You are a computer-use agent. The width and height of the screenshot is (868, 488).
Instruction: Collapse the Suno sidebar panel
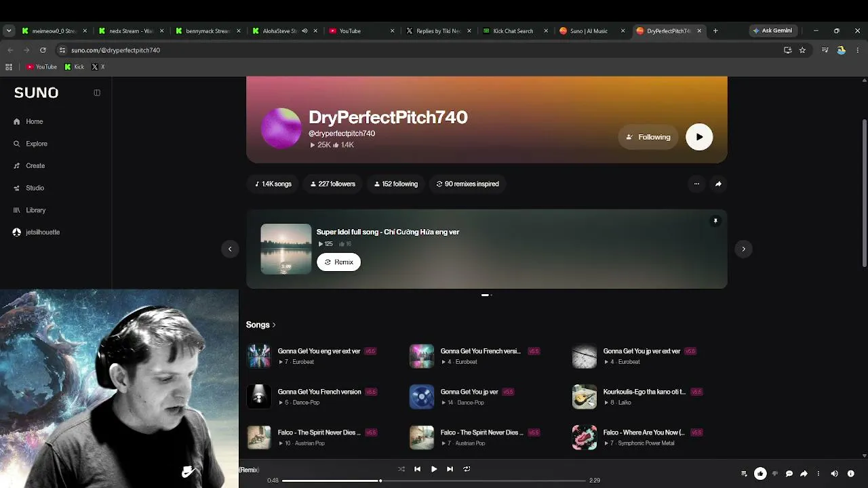[x=97, y=93]
